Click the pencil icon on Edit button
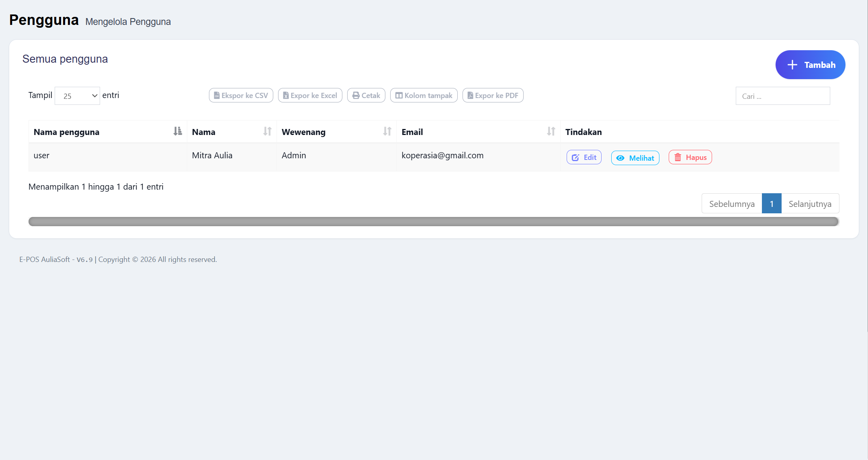 tap(575, 157)
